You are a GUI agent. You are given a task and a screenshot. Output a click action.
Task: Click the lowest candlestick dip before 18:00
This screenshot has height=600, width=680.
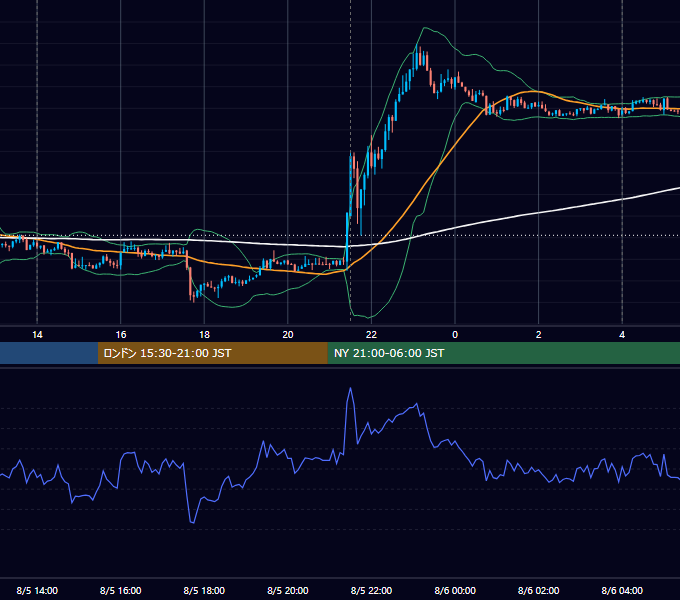(193, 297)
